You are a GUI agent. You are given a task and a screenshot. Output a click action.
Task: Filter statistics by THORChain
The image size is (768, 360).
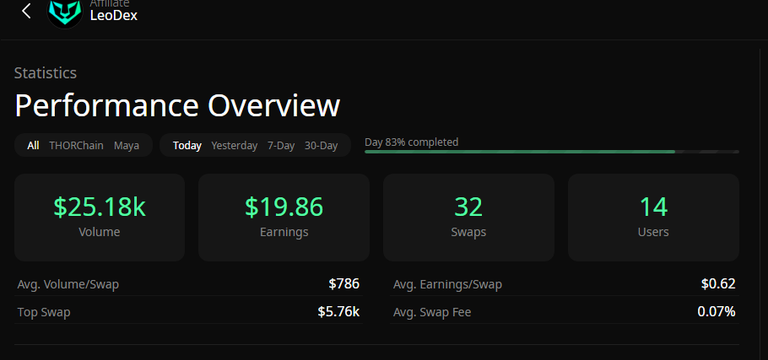76,145
